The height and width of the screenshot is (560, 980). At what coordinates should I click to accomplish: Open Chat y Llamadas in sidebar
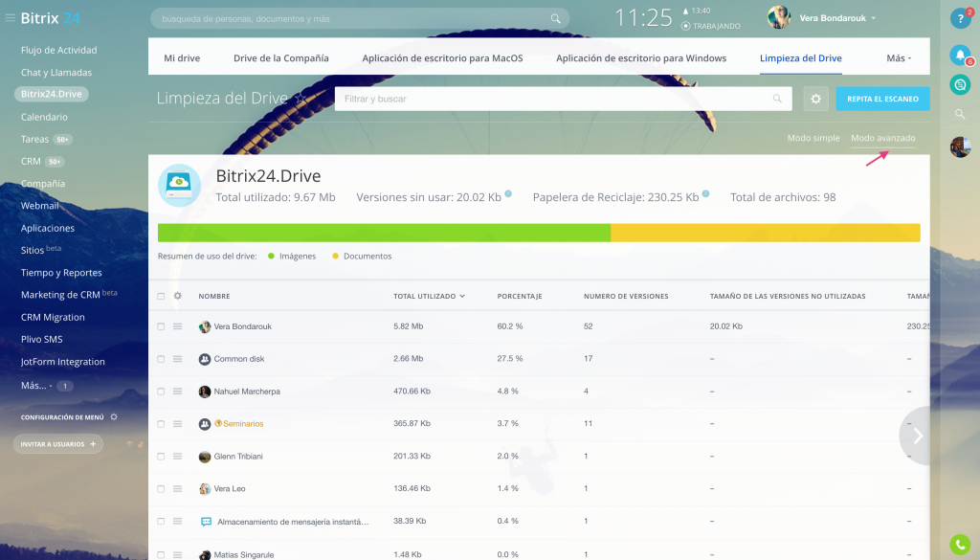coord(56,73)
